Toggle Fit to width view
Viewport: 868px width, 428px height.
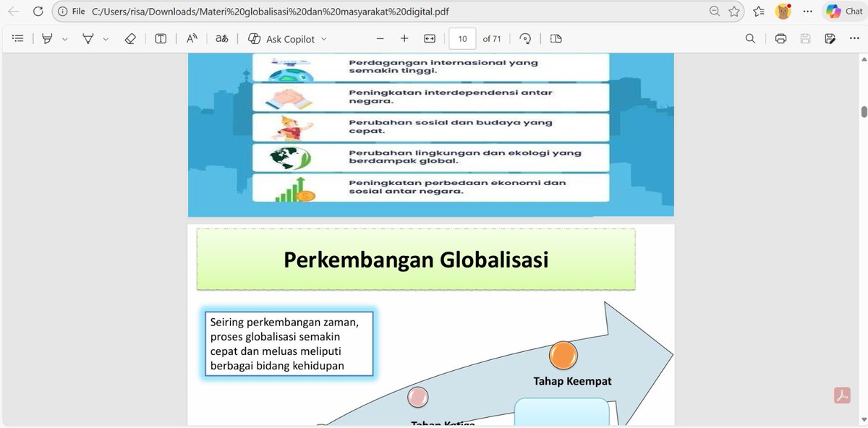pyautogui.click(x=430, y=38)
